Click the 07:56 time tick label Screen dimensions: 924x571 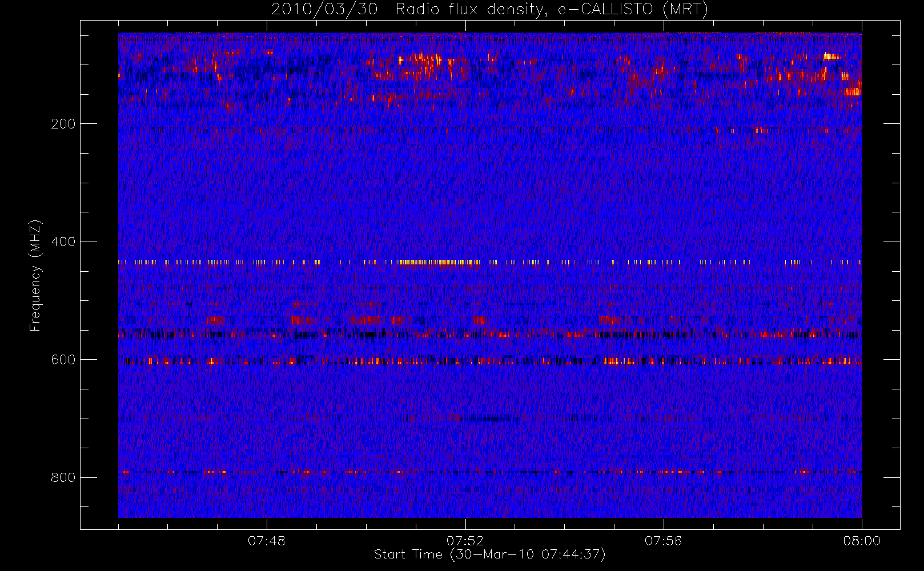pyautogui.click(x=663, y=541)
